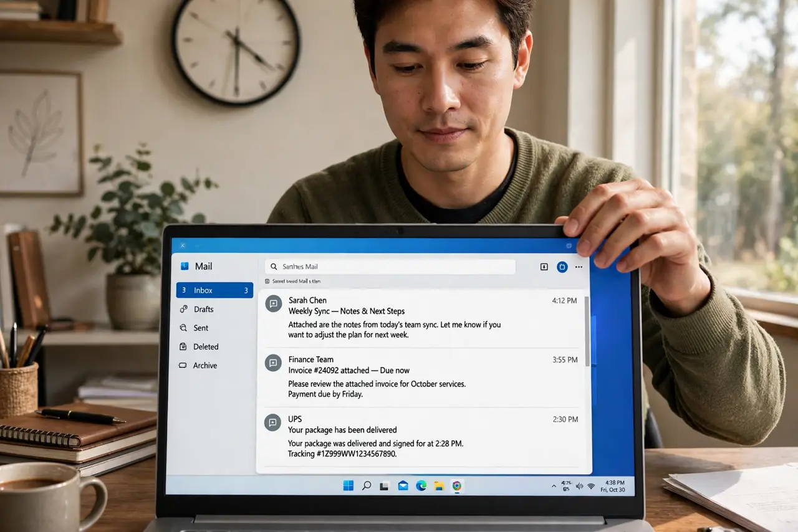Click the sender name 'UPS'
The image size is (798, 532).
point(295,419)
